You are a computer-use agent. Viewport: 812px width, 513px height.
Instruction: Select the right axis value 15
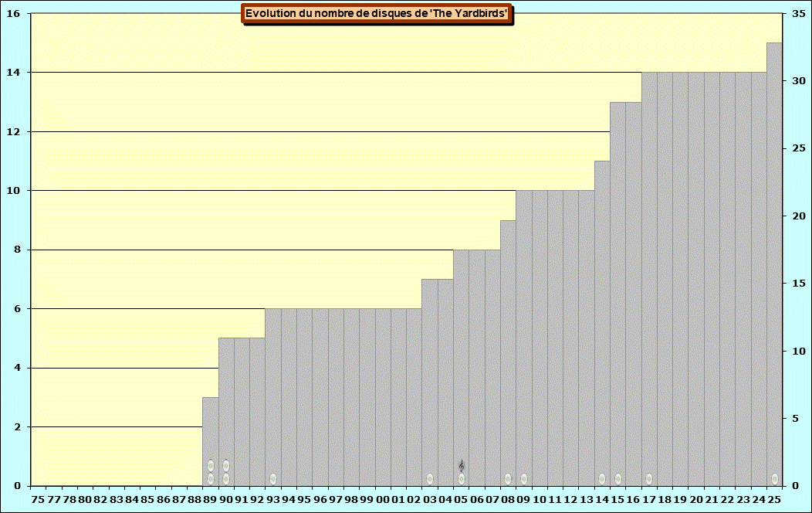(799, 284)
